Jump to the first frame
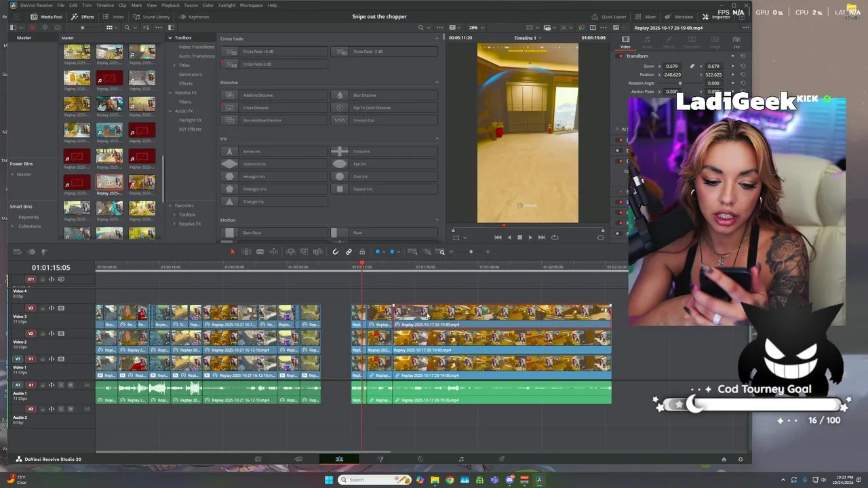 (x=498, y=237)
